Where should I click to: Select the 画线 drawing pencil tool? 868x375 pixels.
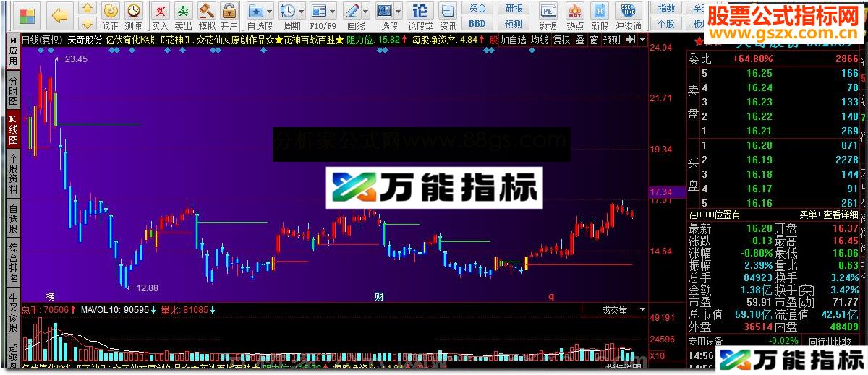pos(352,11)
